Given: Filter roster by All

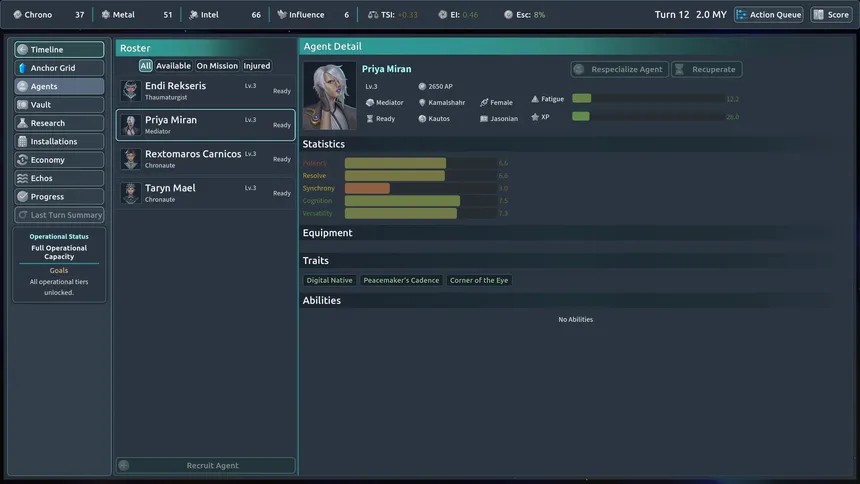Looking at the screenshot, I should 145,66.
